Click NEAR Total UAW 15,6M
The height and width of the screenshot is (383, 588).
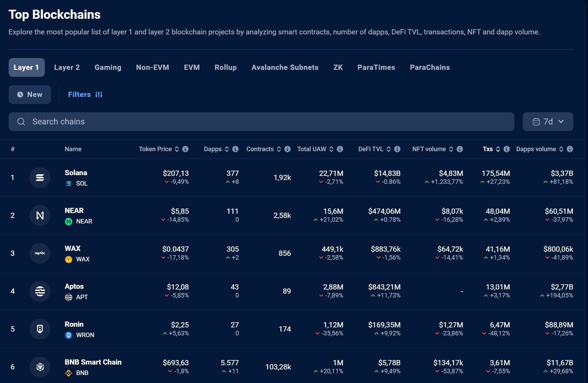[333, 211]
